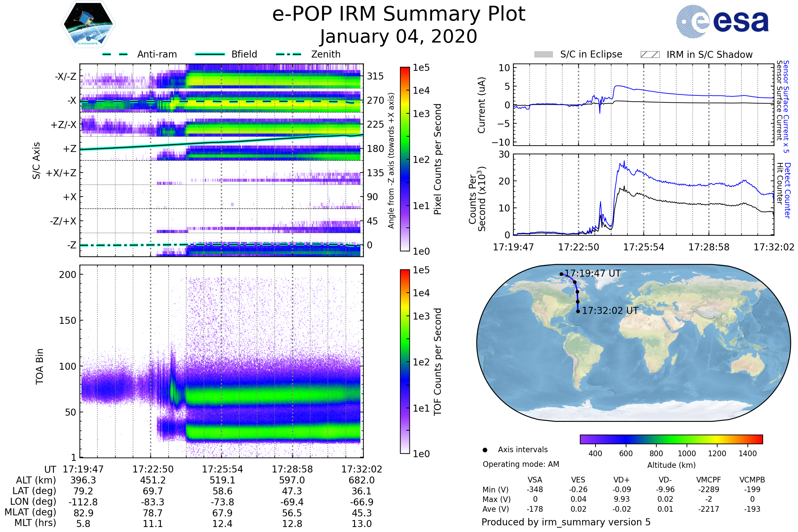This screenshot has width=798, height=532.
Task: Click the Zenith dash-dot line legend marker
Action: [x=288, y=54]
